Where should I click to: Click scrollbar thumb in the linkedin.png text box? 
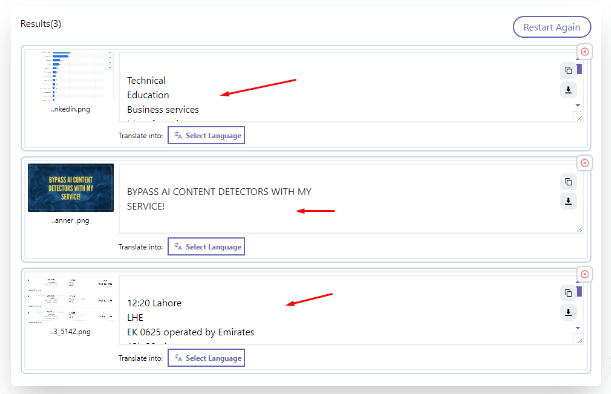579,69
